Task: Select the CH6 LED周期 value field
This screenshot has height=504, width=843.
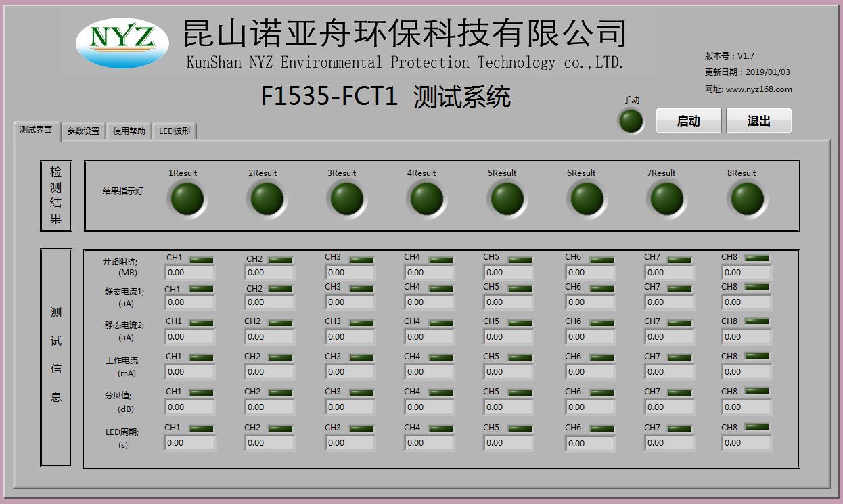Action: click(590, 443)
